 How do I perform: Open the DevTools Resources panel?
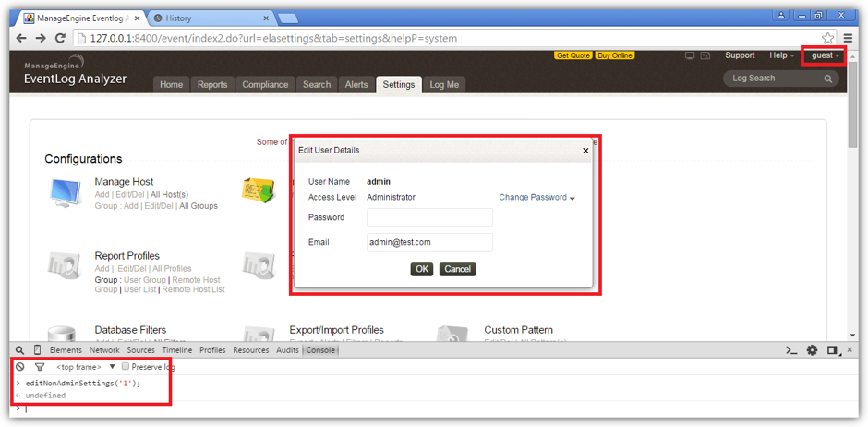coord(251,350)
